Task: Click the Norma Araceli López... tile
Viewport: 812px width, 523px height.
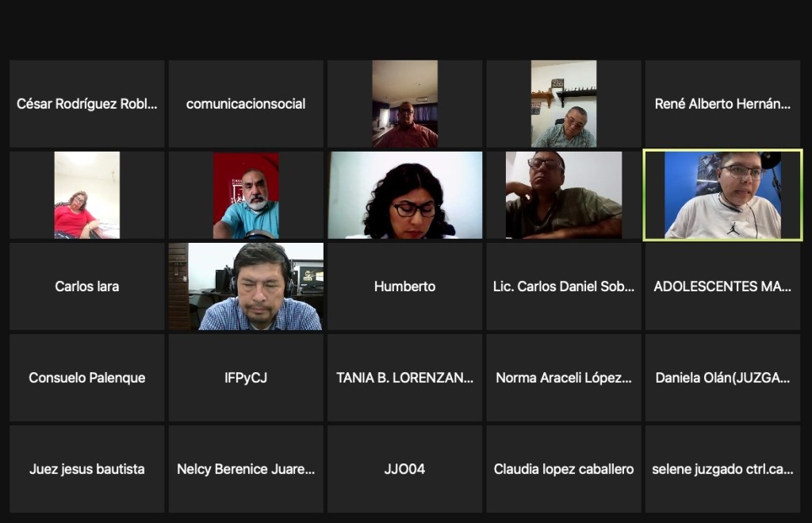Action: point(564,377)
